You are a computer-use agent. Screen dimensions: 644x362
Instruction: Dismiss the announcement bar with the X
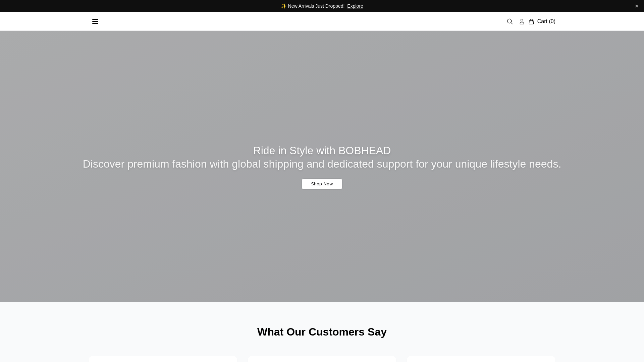tap(637, 6)
